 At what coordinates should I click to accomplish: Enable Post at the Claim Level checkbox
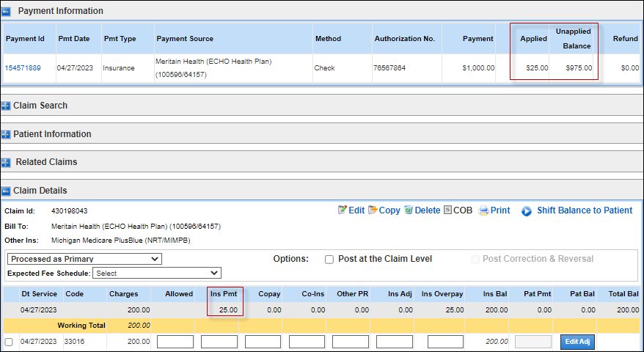click(329, 259)
